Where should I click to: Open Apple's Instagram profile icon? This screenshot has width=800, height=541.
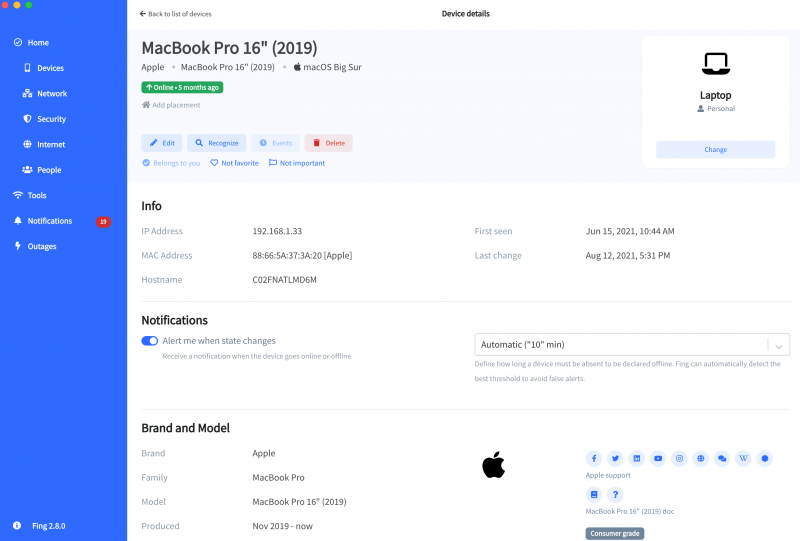(680, 458)
